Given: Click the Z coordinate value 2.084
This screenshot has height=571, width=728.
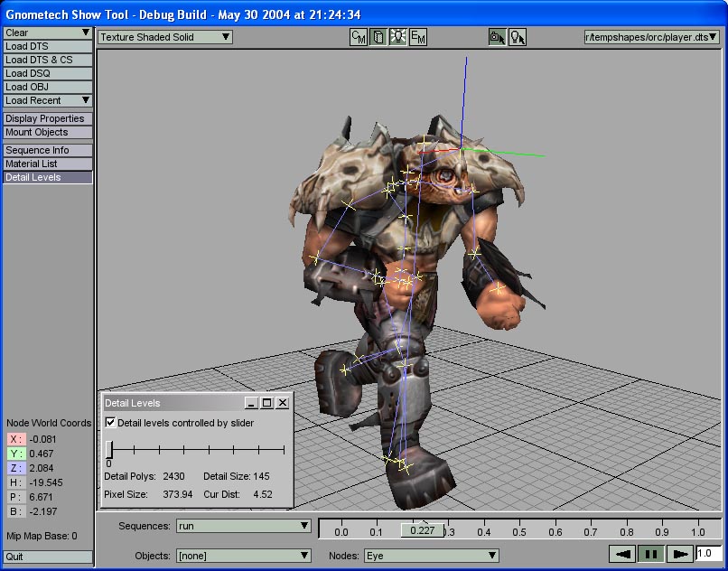Looking at the screenshot, I should point(42,468).
